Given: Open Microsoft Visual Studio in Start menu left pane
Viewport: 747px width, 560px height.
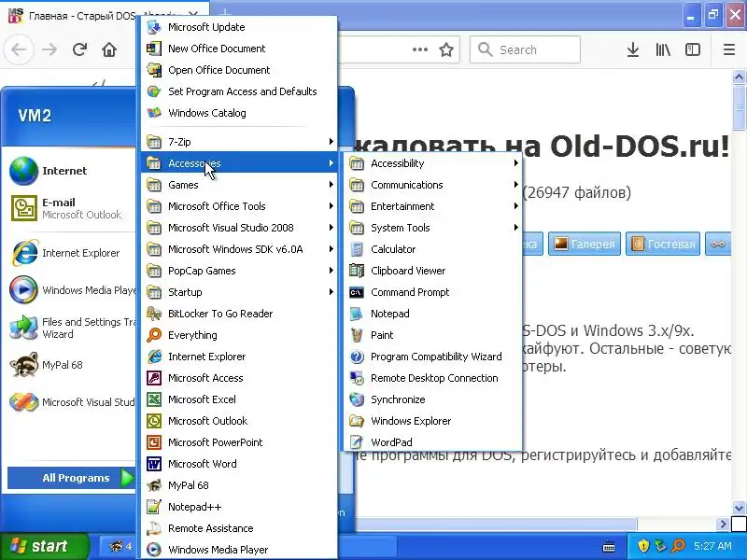Looking at the screenshot, I should point(72,402).
